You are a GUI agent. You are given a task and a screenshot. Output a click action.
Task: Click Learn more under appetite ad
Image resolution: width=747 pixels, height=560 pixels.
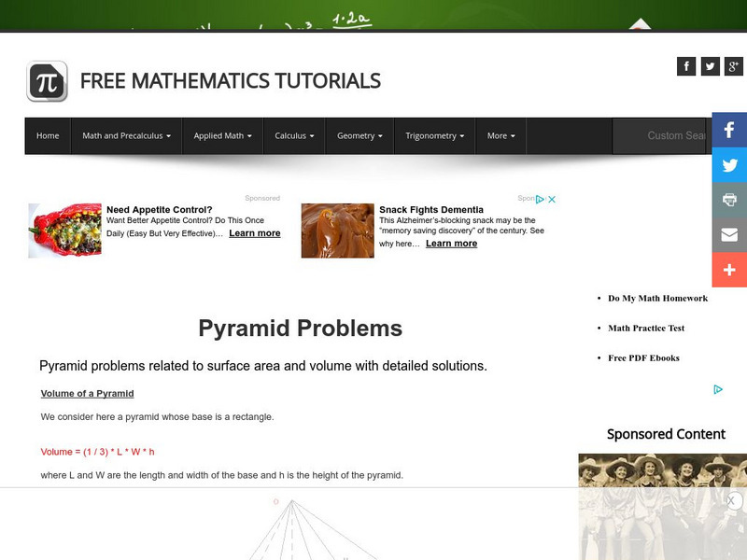(x=254, y=233)
